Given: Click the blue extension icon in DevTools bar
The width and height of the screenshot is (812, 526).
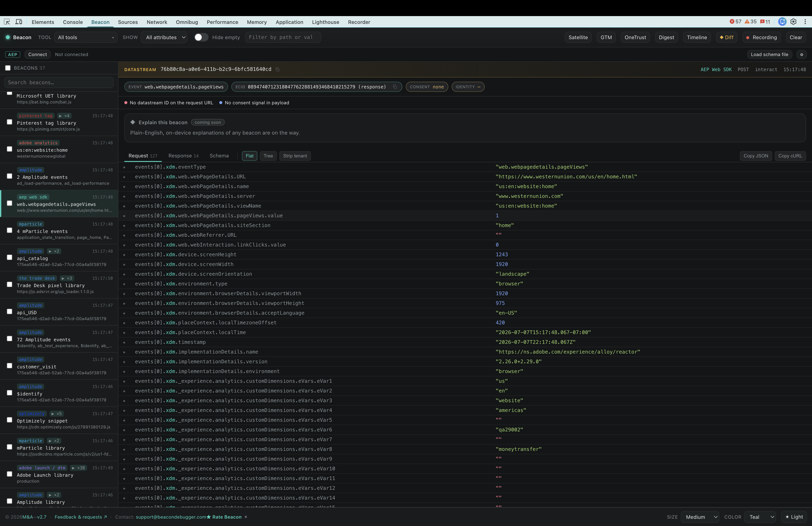Looking at the screenshot, I should click(x=782, y=22).
